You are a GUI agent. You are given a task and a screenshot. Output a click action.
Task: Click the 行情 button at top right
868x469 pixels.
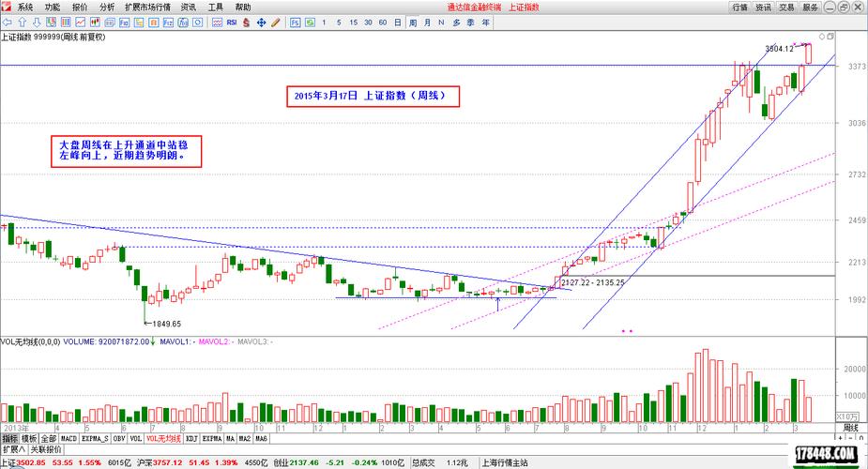point(739,8)
